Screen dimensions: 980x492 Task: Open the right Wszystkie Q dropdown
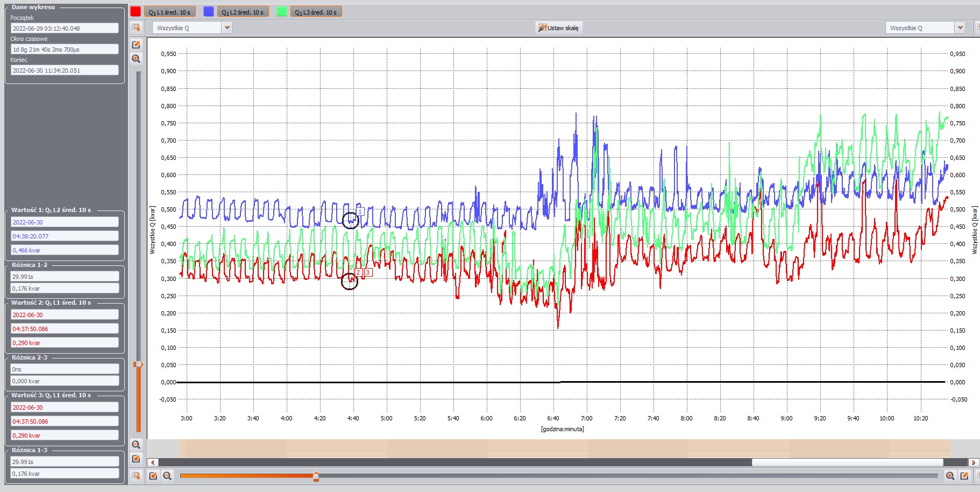(960, 27)
